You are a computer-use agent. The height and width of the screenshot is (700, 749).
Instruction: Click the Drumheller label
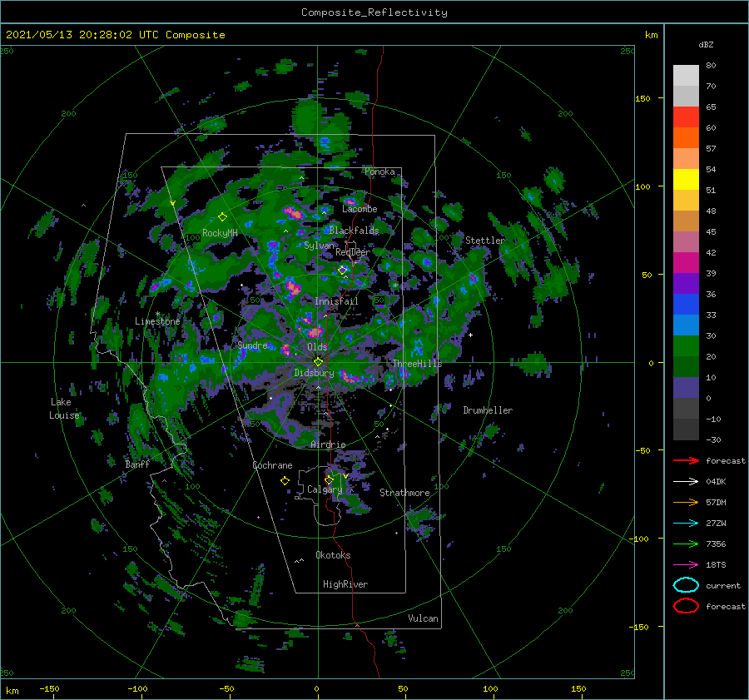point(488,410)
